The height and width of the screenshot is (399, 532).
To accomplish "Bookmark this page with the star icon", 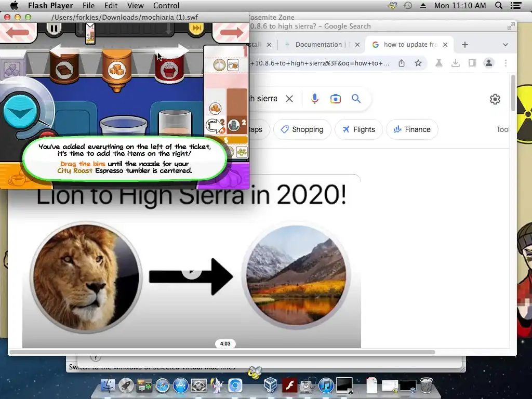I will point(418,63).
